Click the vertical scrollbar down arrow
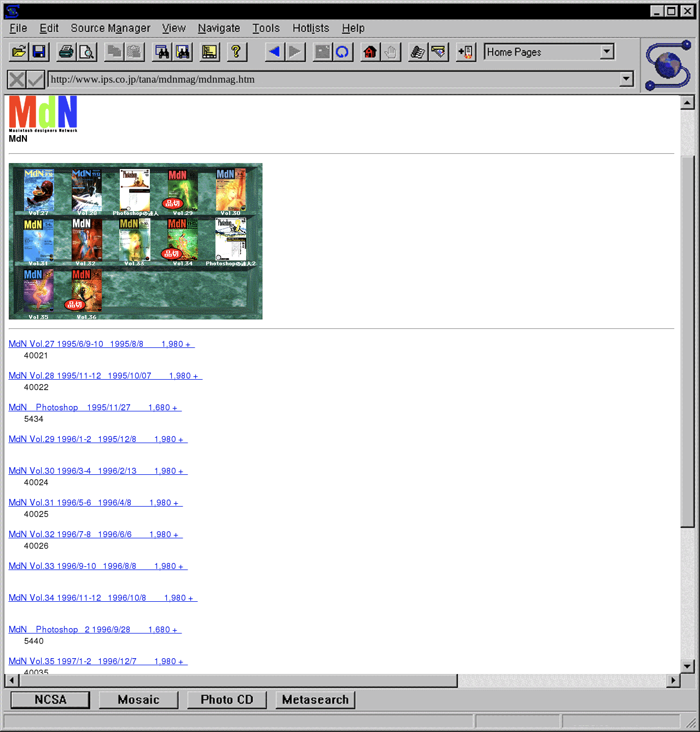This screenshot has width=700, height=732. pos(687,666)
